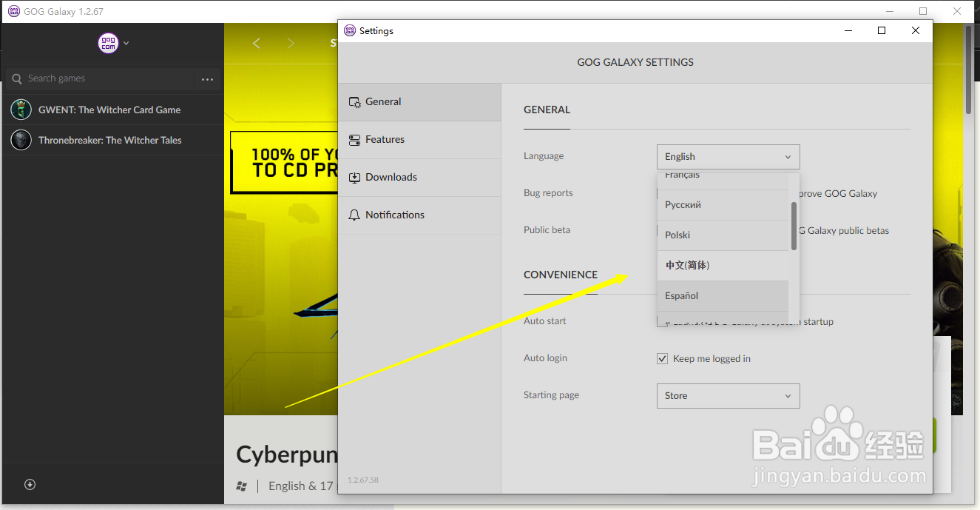Click the General gear monitor icon
The height and width of the screenshot is (510, 980).
(x=354, y=102)
